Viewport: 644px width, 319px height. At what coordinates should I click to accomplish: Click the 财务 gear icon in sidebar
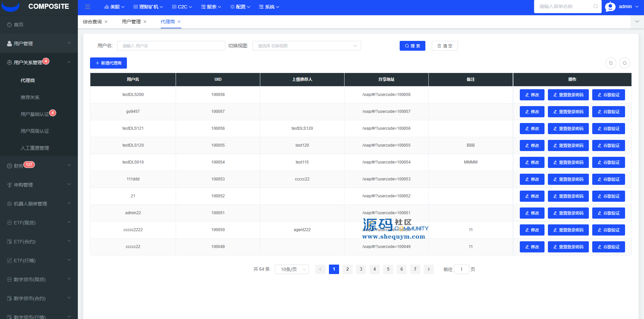click(x=9, y=166)
